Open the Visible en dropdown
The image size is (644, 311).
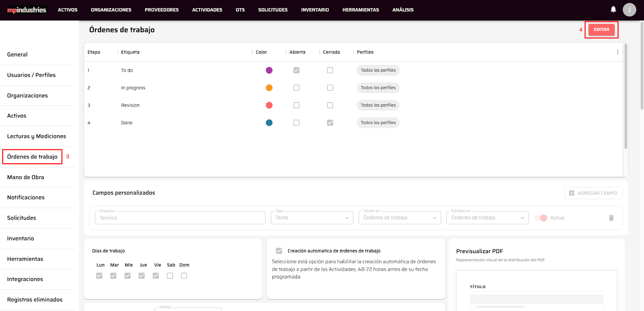[399, 218]
